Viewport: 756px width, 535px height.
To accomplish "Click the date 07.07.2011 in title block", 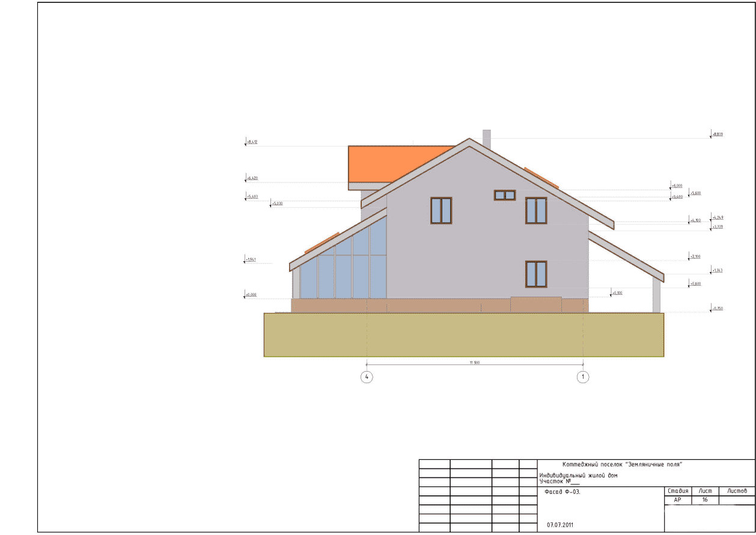I will pos(560,525).
